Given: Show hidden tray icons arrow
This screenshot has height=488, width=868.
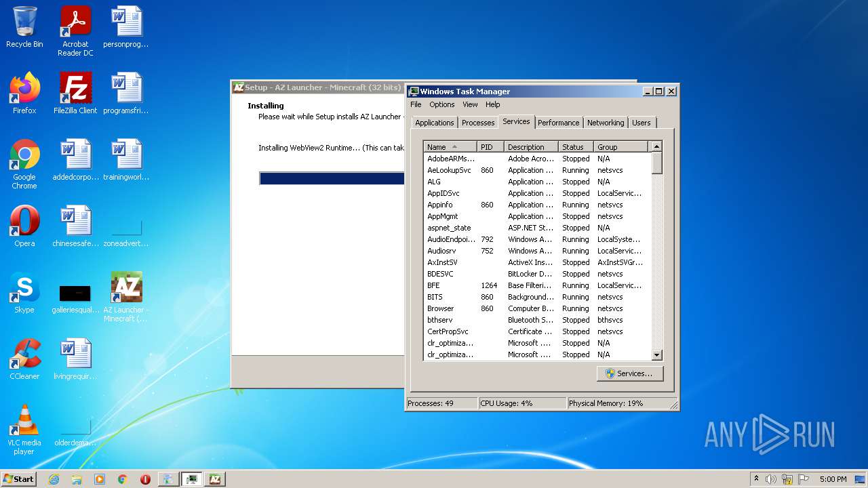Looking at the screenshot, I should [756, 479].
